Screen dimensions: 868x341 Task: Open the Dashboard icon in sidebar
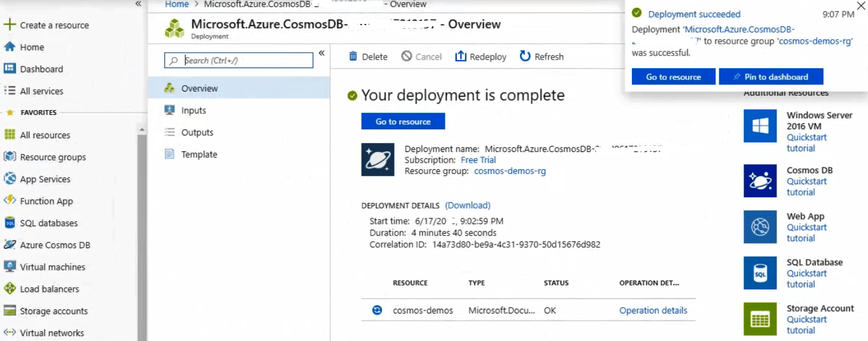point(10,69)
